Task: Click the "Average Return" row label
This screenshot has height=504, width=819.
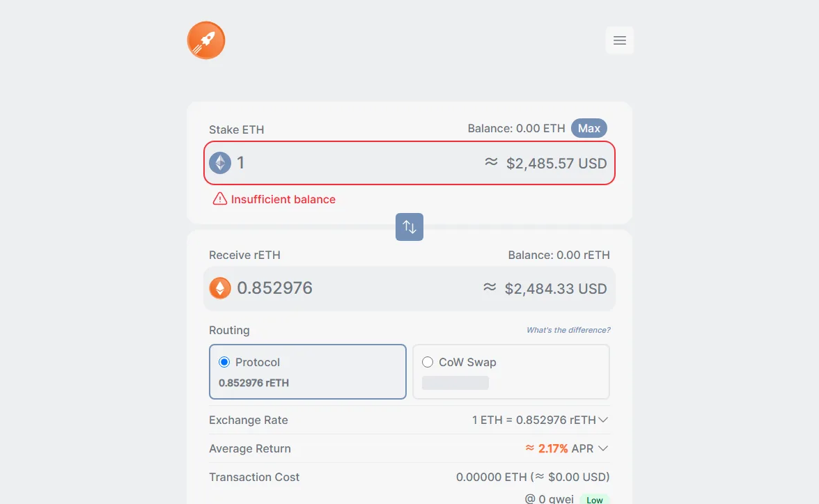Action: pyautogui.click(x=249, y=448)
